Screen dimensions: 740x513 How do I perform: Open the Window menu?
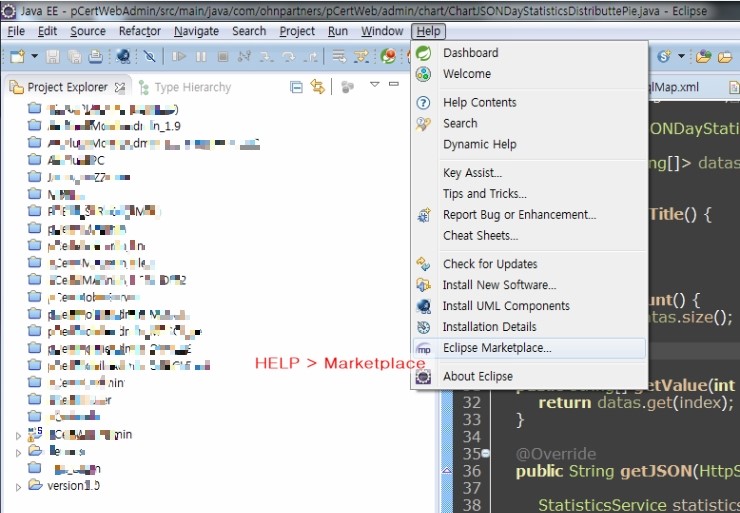382,31
